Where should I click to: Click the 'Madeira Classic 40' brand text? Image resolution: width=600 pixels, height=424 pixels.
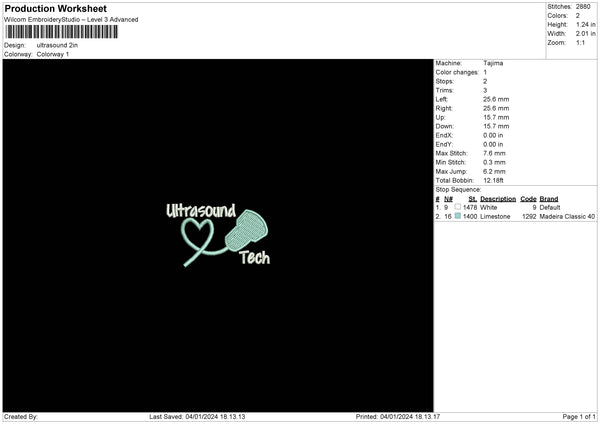click(x=567, y=217)
